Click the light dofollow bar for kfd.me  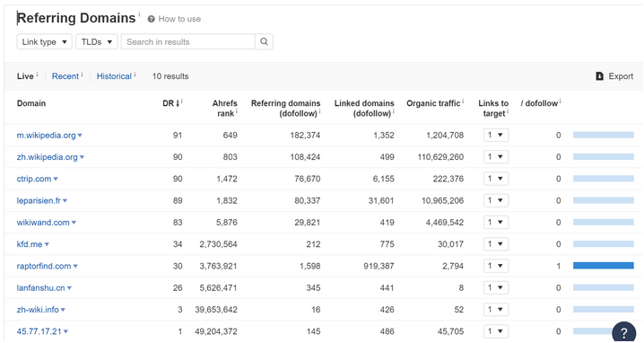tap(604, 244)
